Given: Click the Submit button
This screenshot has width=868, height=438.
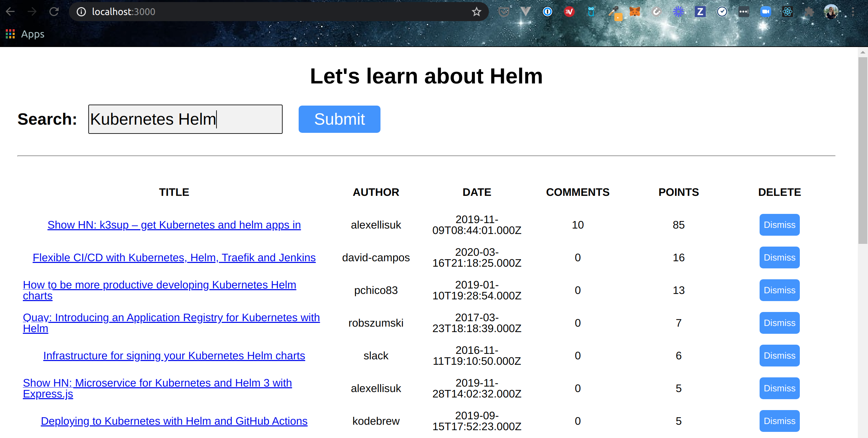Looking at the screenshot, I should pyautogui.click(x=339, y=119).
